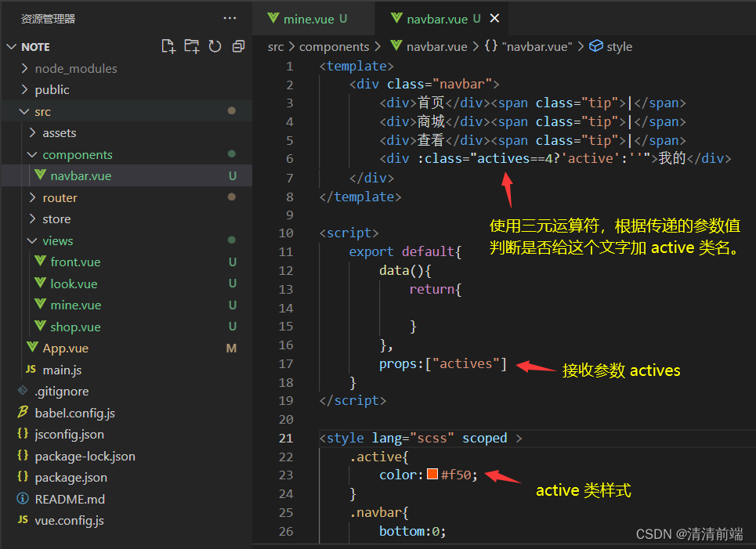Click the info icon beside README.md
The image size is (756, 549).
(x=23, y=498)
